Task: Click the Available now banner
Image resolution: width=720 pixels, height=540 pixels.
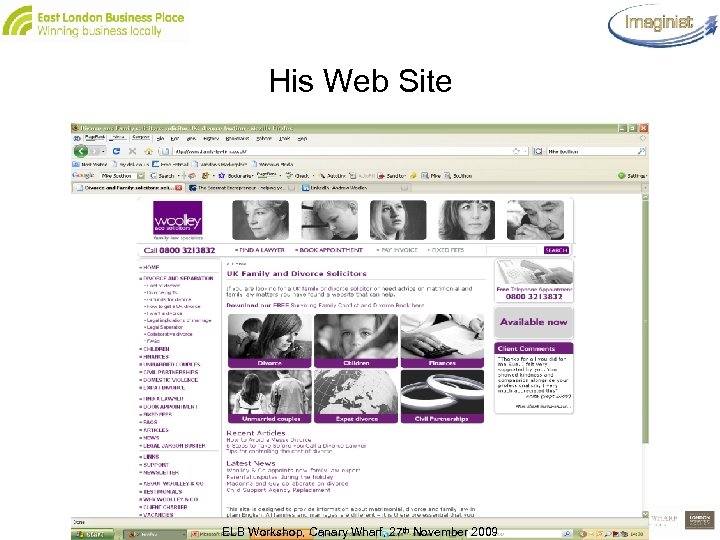Action: [x=534, y=322]
